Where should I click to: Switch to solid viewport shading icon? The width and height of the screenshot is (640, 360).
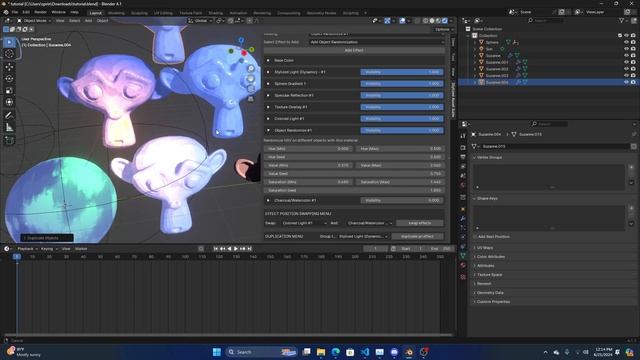pos(432,20)
